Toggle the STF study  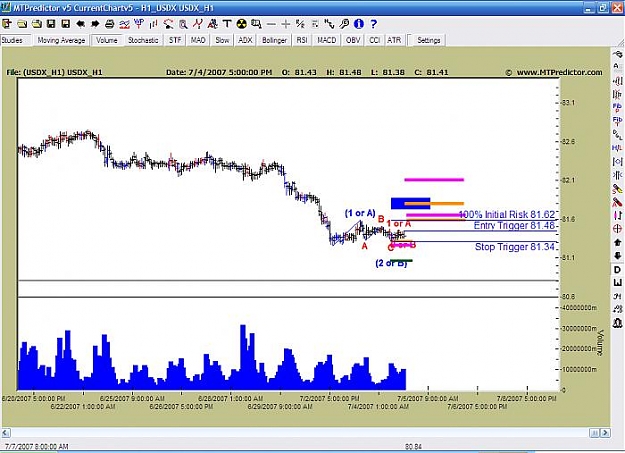175,40
